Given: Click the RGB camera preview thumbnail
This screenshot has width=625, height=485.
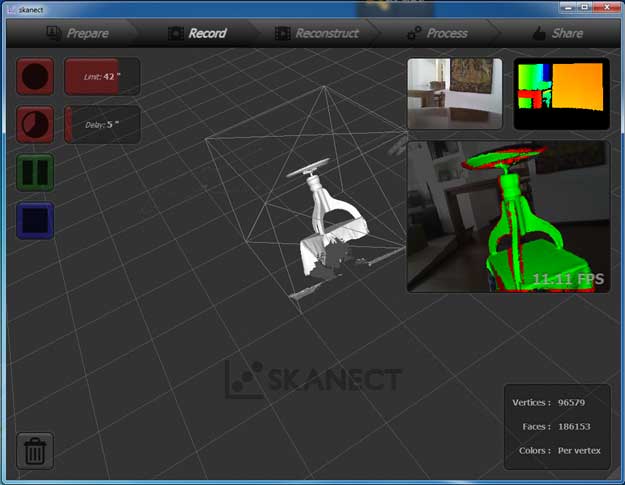Looking at the screenshot, I should [x=455, y=94].
